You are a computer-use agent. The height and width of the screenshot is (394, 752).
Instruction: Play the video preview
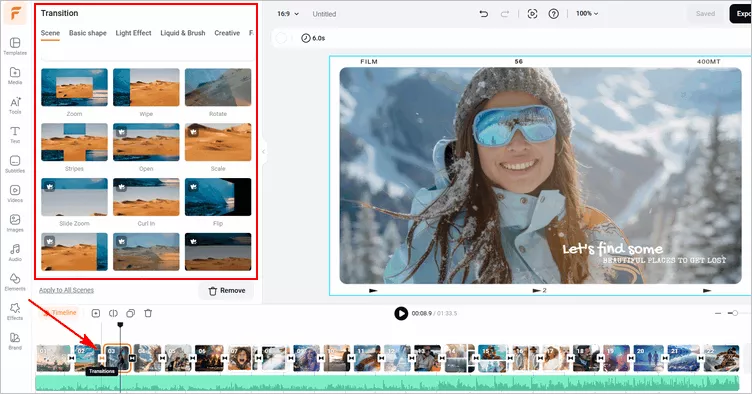click(x=401, y=313)
